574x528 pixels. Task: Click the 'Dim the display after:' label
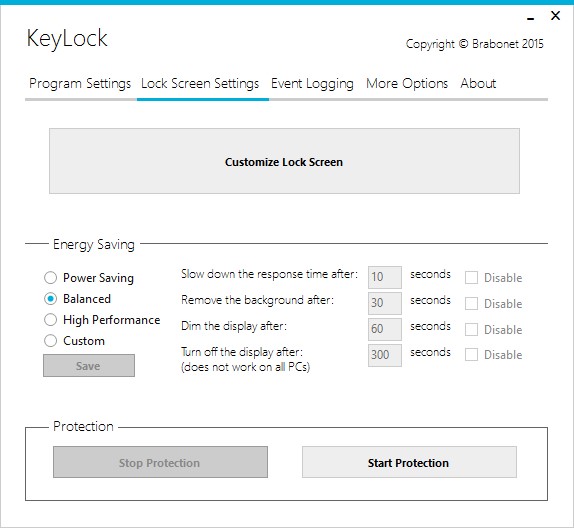pos(234,326)
